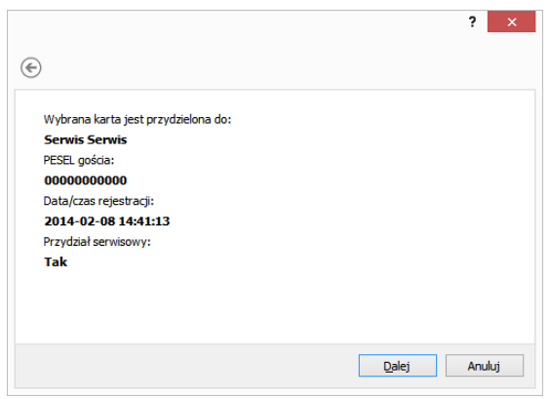Click the 'Wybrana karta jest przydzielona do:' label
550x399 pixels.
pos(137,120)
